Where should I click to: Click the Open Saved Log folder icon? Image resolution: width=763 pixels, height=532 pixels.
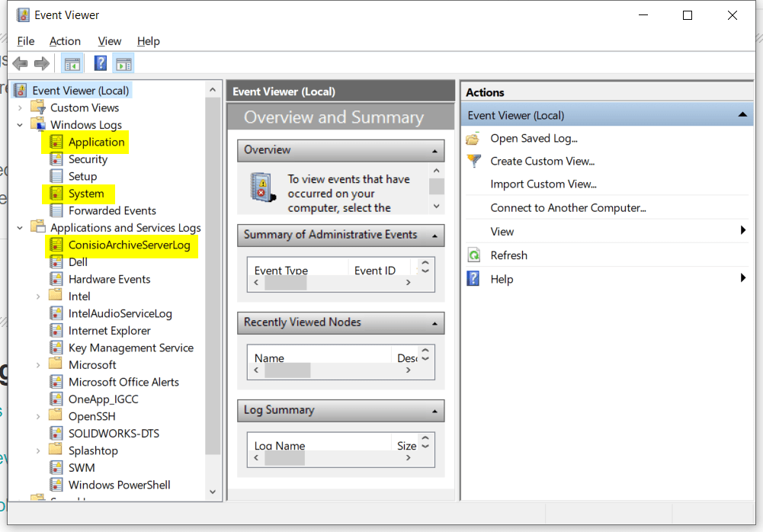point(473,139)
